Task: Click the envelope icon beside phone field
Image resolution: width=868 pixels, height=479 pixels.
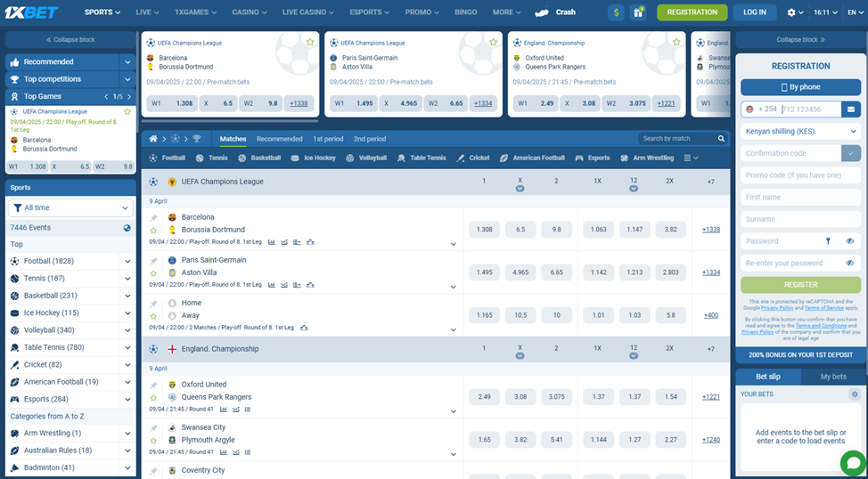Action: (x=851, y=109)
